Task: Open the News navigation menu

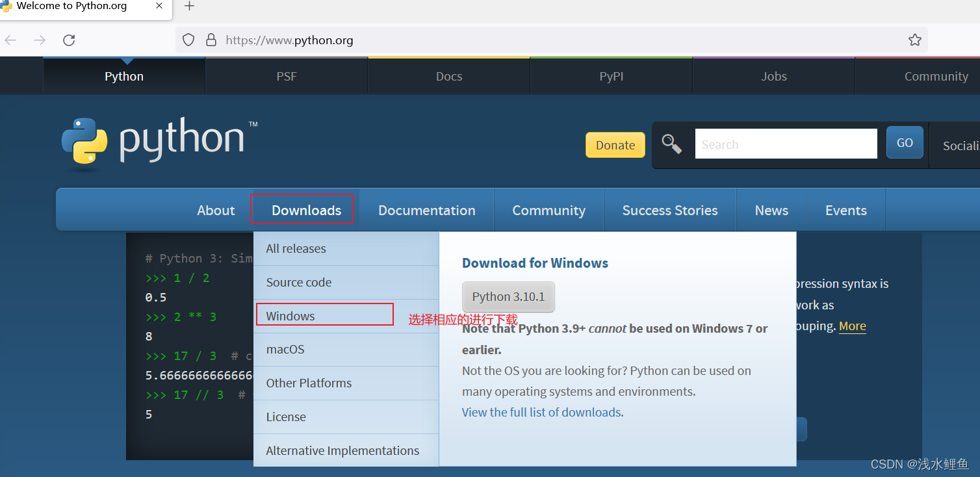Action: point(771,210)
